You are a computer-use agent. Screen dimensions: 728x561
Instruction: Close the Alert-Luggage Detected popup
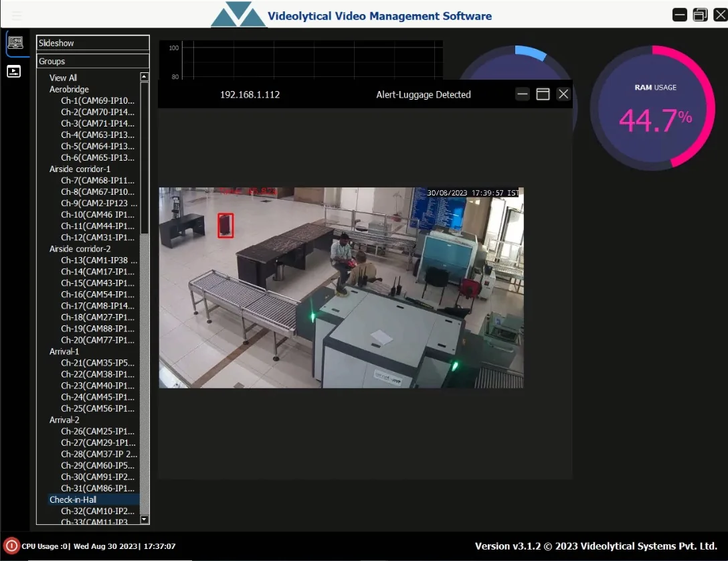coord(563,94)
